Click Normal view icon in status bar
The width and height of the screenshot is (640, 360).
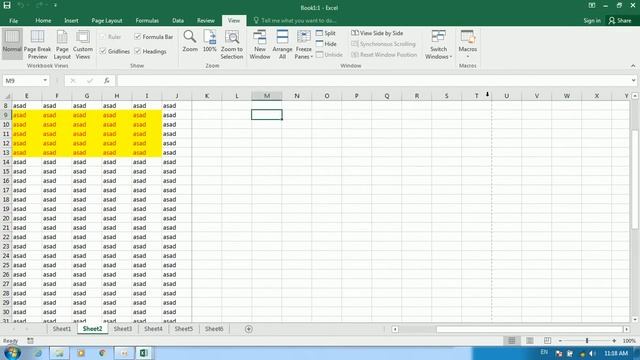511,340
